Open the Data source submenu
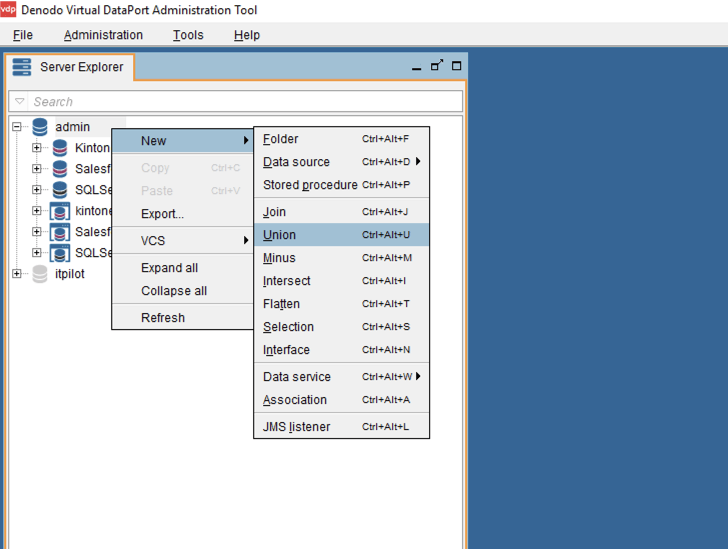728x549 pixels. pyautogui.click(x=341, y=162)
